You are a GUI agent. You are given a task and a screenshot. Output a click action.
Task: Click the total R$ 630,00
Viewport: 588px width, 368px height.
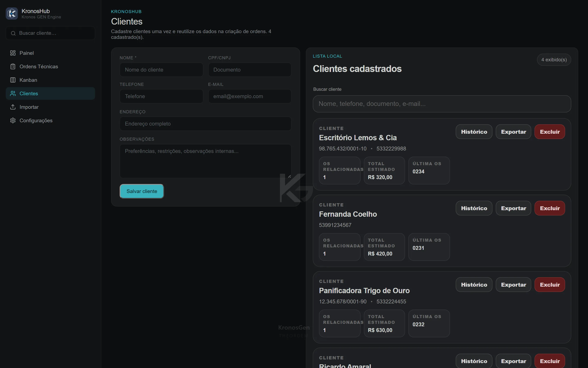click(x=380, y=330)
